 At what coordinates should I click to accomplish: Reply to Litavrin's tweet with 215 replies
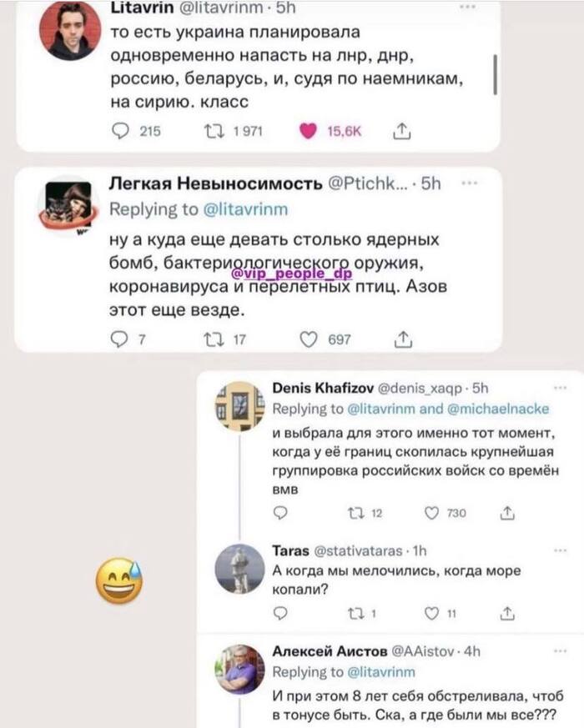pyautogui.click(x=121, y=131)
